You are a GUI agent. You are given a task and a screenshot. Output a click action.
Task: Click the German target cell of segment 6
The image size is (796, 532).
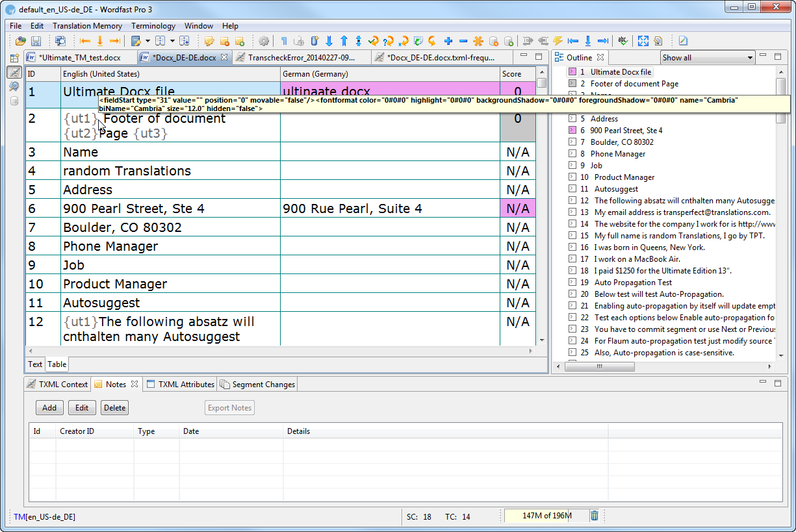click(390, 209)
